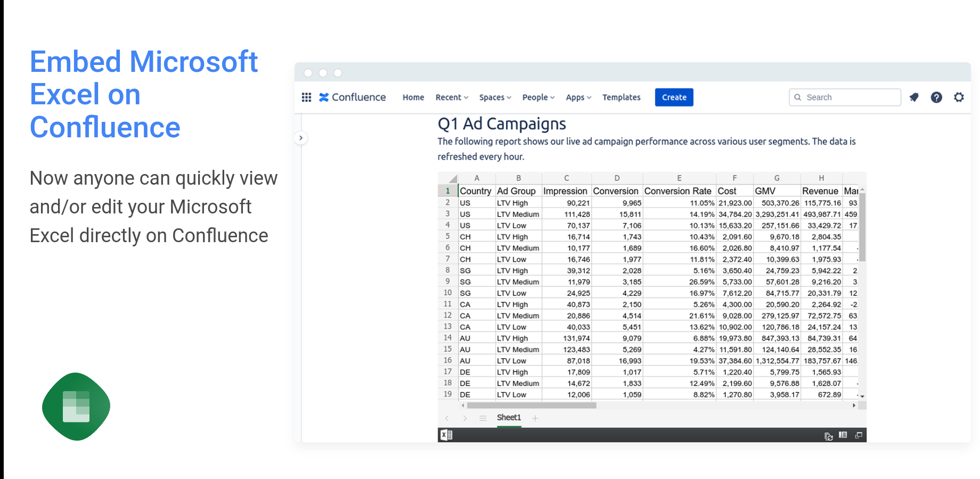Select cell with value 16,993

(x=617, y=361)
